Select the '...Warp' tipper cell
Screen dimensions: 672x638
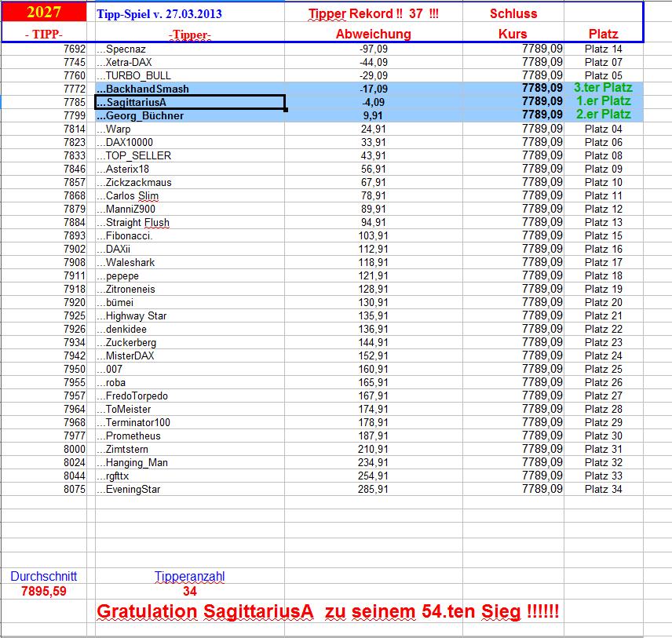pyautogui.click(x=189, y=129)
